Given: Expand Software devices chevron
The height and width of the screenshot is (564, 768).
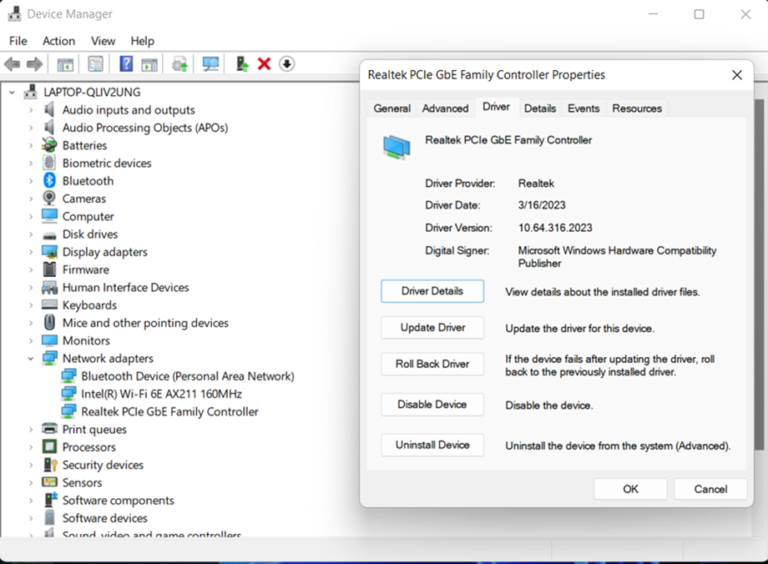Looking at the screenshot, I should 31,518.
